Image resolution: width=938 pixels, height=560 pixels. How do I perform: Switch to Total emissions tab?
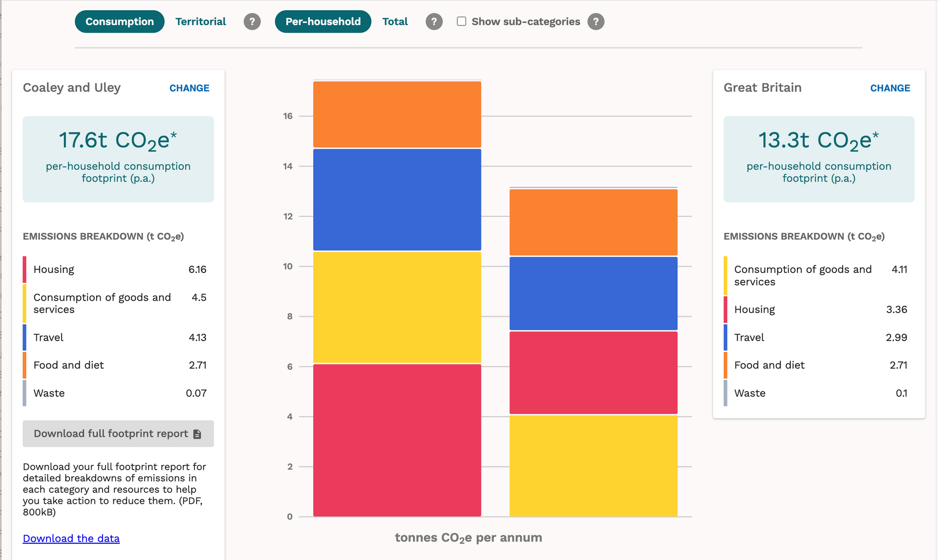(395, 21)
